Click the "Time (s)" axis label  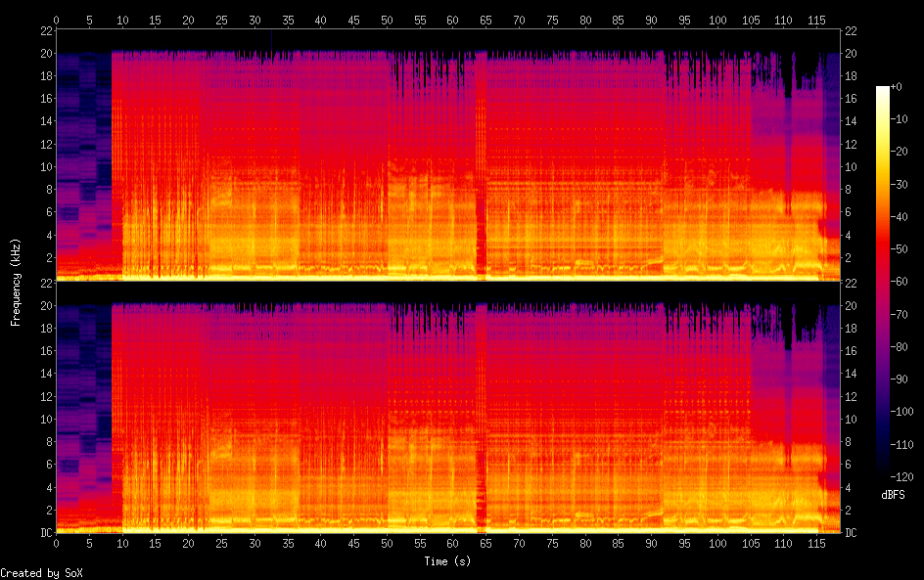click(x=448, y=561)
